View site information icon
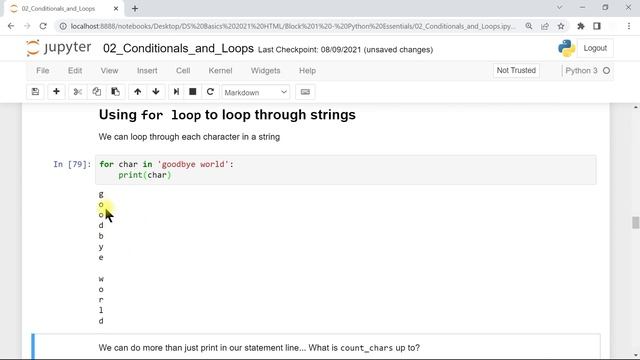 pyautogui.click(x=63, y=26)
